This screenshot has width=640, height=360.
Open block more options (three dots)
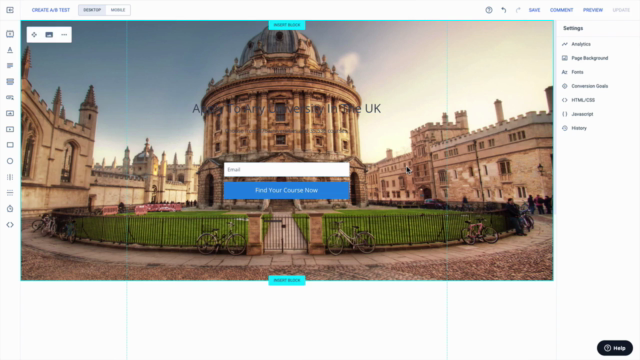(x=64, y=35)
